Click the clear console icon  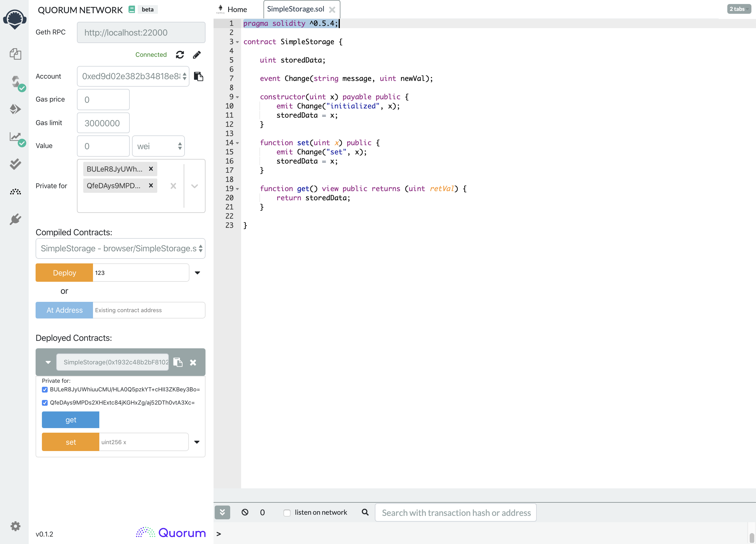coord(245,512)
